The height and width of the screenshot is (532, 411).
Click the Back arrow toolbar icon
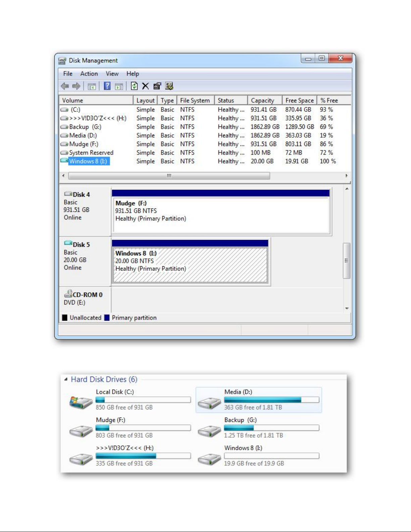(x=65, y=86)
